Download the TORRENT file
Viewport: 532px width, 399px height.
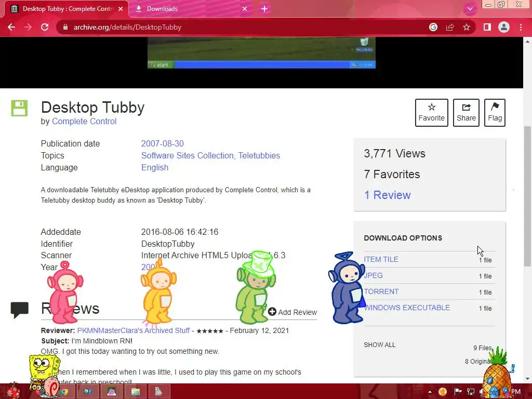tap(381, 291)
